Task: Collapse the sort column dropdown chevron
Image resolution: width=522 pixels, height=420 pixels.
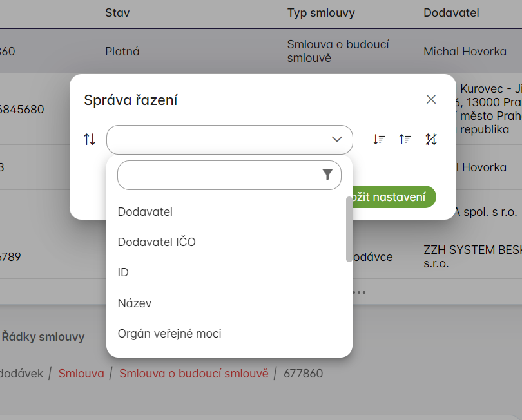Action: (x=337, y=139)
